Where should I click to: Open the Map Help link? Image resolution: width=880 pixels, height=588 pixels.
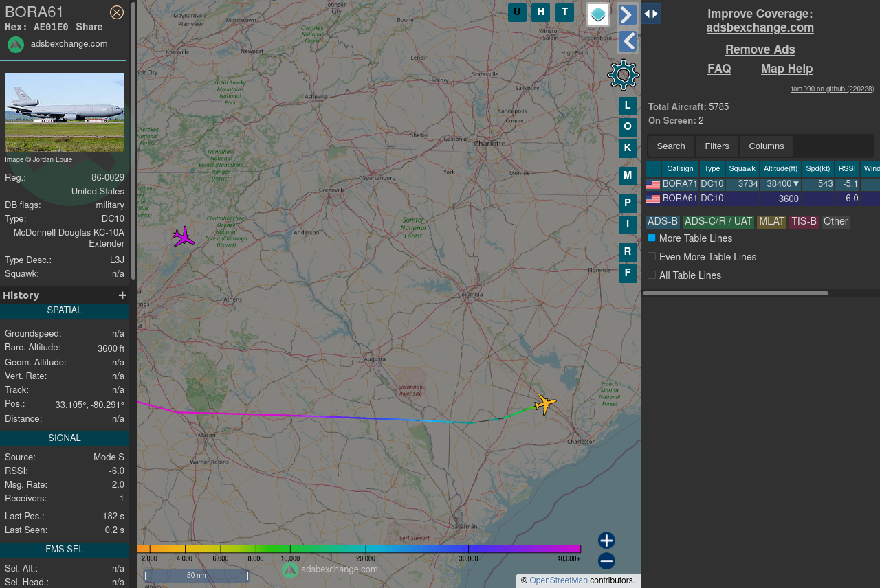click(x=787, y=69)
